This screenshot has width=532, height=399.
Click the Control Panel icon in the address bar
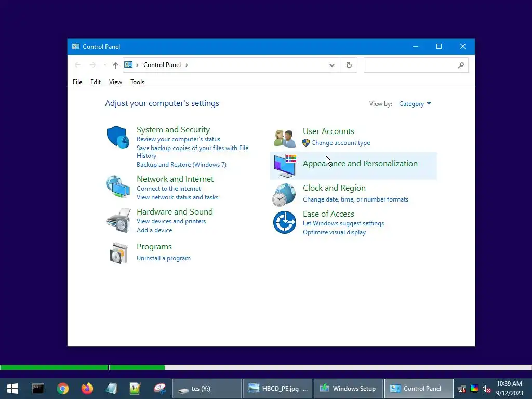point(128,64)
